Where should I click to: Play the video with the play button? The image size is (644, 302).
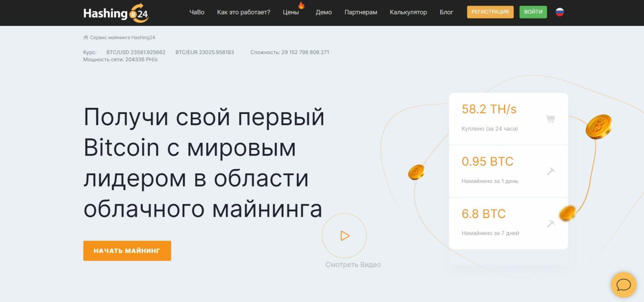coord(344,236)
